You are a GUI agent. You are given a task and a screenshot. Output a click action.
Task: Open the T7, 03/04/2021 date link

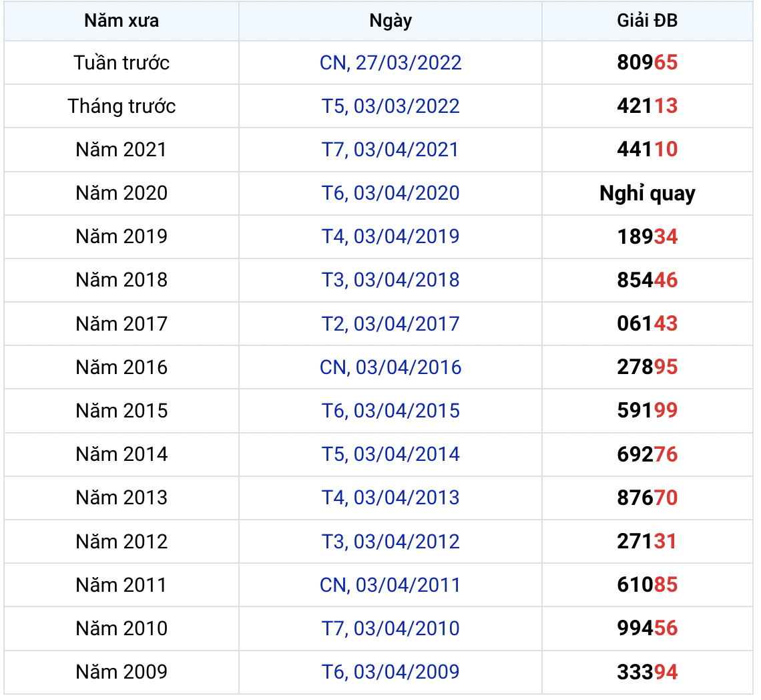point(391,150)
